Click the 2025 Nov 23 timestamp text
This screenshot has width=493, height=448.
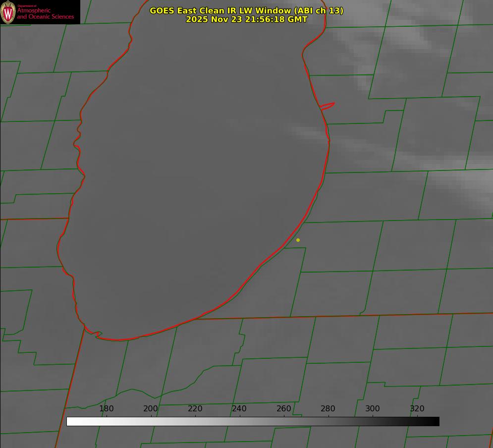click(x=246, y=19)
